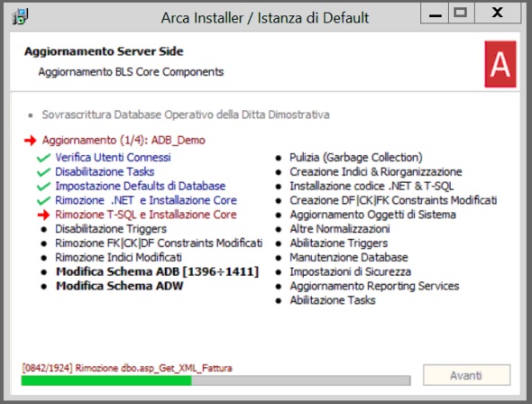This screenshot has height=404, width=532.
Task: Click the red Arca logo
Action: point(500,64)
